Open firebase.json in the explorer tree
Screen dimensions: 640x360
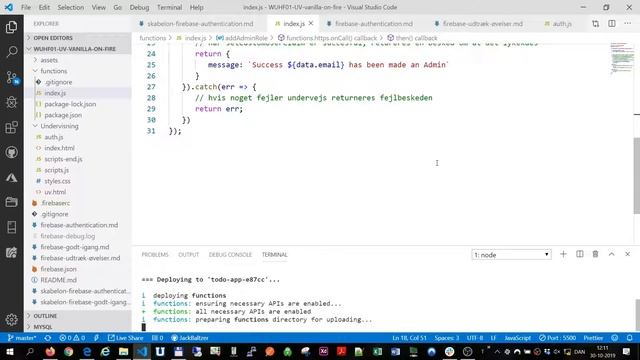click(58, 269)
